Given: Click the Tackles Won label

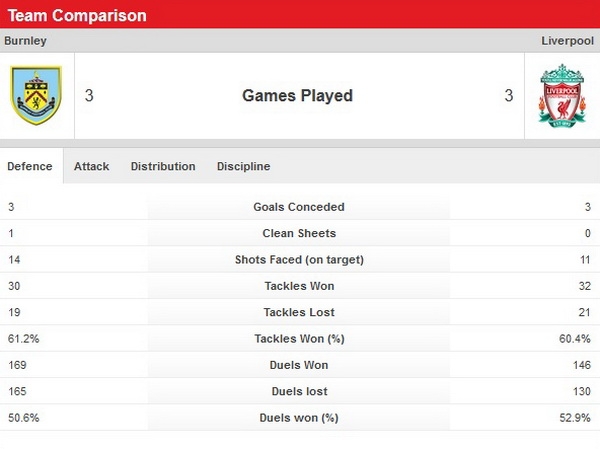Looking at the screenshot, I should tap(298, 286).
